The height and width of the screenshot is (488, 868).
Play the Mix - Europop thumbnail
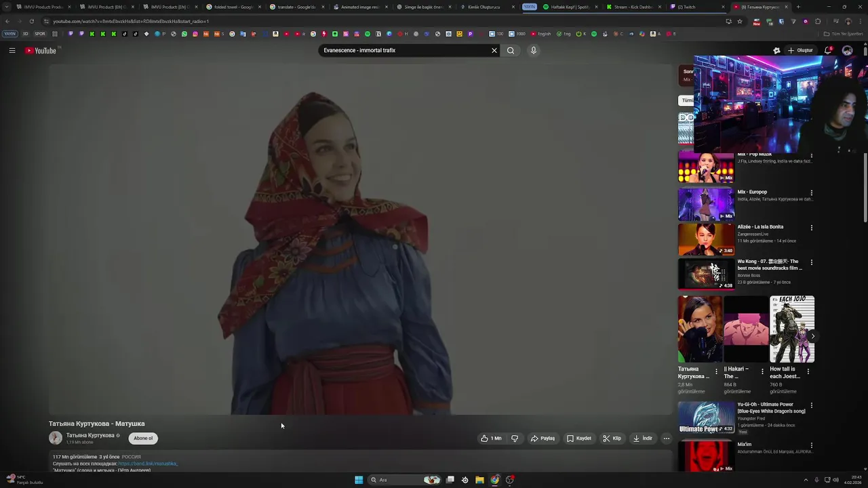(706, 205)
